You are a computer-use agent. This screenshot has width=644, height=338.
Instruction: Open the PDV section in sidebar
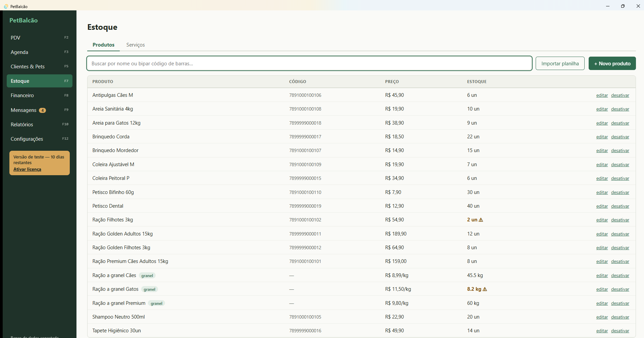[x=40, y=38]
